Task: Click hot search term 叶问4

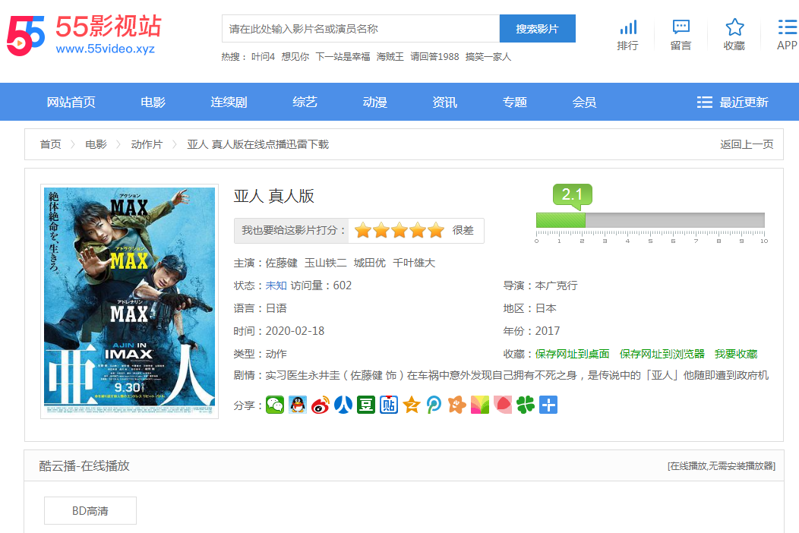Action: tap(263, 57)
